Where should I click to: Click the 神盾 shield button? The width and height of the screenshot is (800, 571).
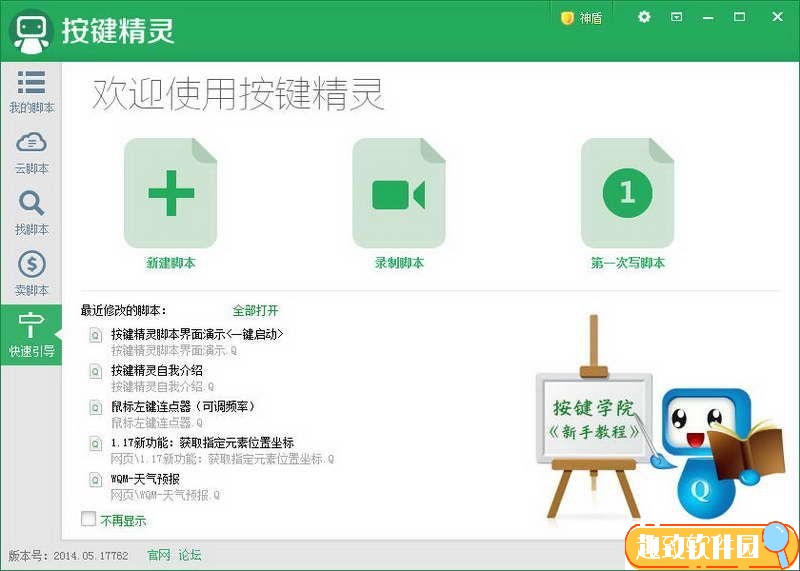[x=582, y=18]
